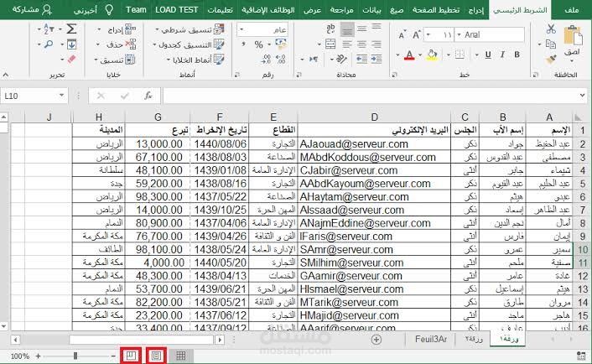Open the LOAD TEST ribbon tab
592x364 pixels.
[177, 10]
